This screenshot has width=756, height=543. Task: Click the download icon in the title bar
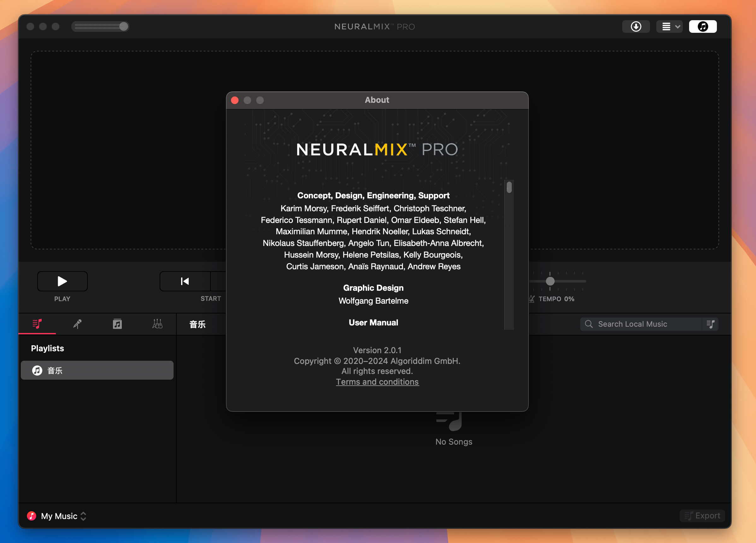[x=636, y=27]
